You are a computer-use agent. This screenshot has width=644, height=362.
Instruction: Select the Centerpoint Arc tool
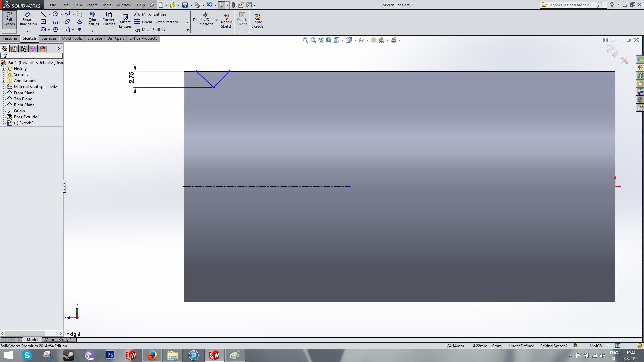click(55, 22)
